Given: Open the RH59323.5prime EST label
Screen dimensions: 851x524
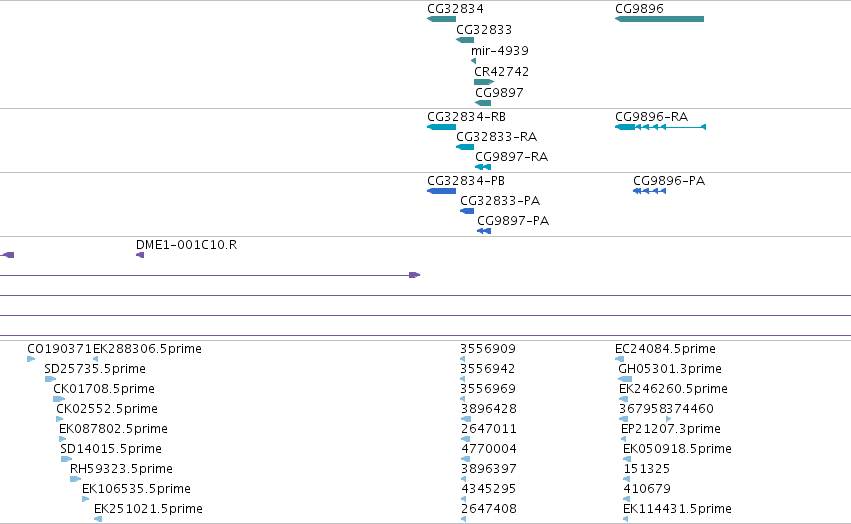Looking at the screenshot, I should [x=121, y=469].
